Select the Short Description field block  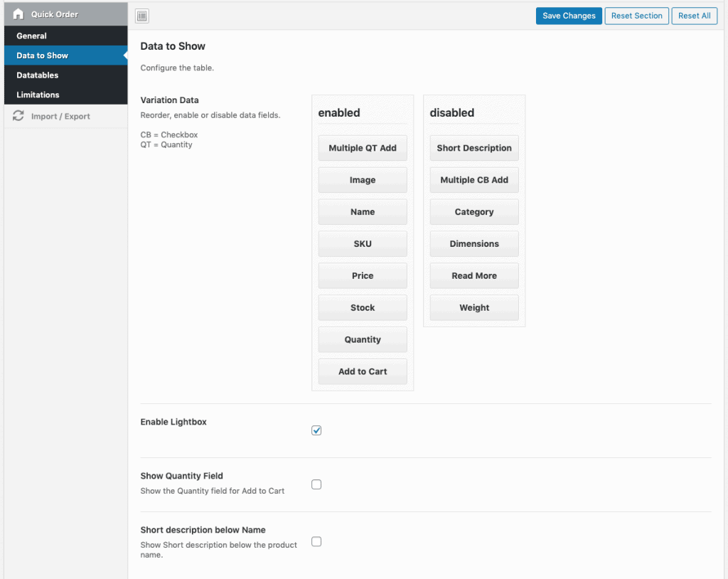pyautogui.click(x=474, y=148)
